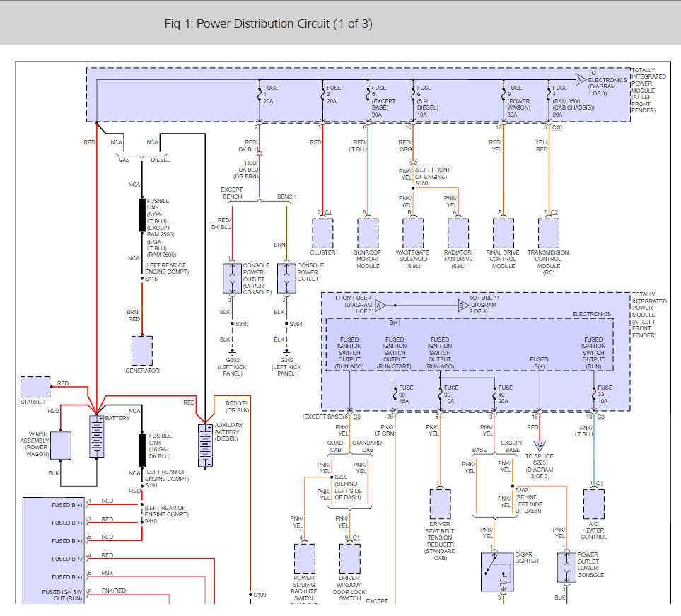The height and width of the screenshot is (616, 681).
Task: Select the Sunroof Motor/Module box
Action: coord(368,233)
